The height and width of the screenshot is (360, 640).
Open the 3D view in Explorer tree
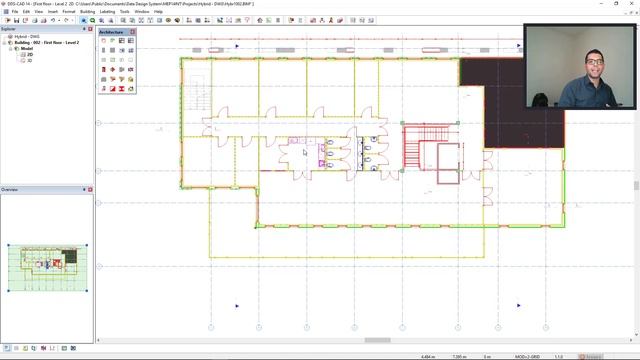[x=29, y=60]
